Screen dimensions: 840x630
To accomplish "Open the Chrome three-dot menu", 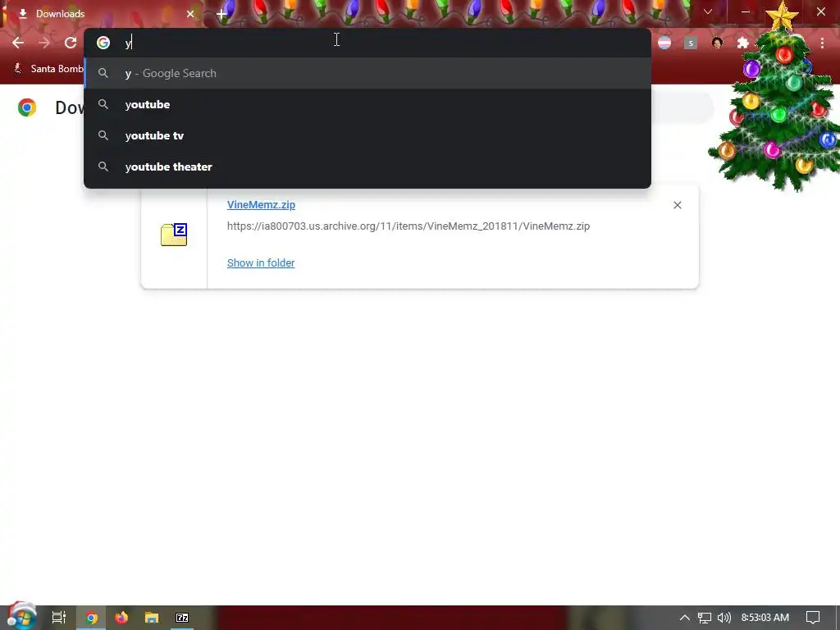I will pos(822,43).
